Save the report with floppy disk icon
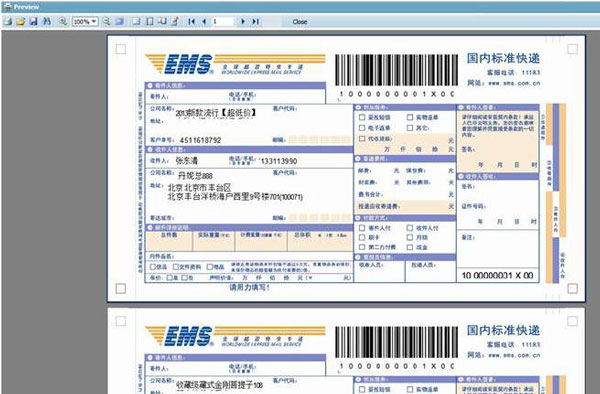600x394 pixels. pos(34,21)
